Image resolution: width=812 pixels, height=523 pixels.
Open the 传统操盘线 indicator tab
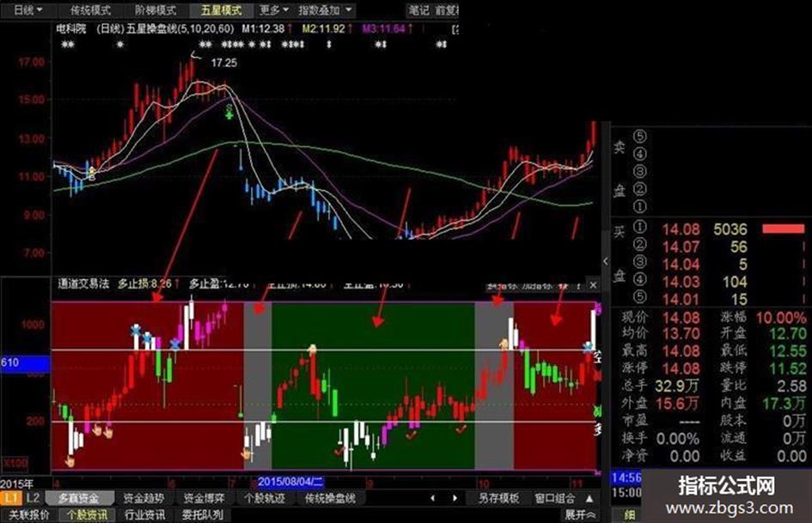point(330,498)
